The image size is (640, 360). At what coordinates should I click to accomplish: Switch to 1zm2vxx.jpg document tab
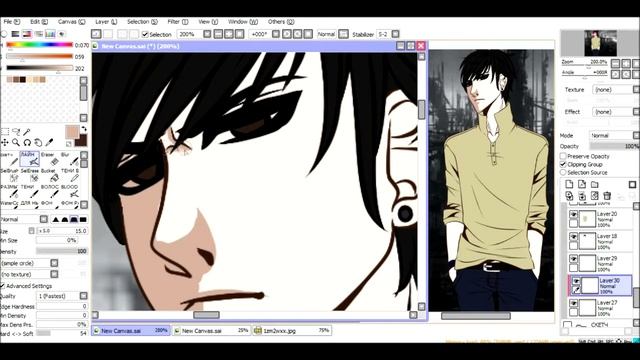coord(292,331)
